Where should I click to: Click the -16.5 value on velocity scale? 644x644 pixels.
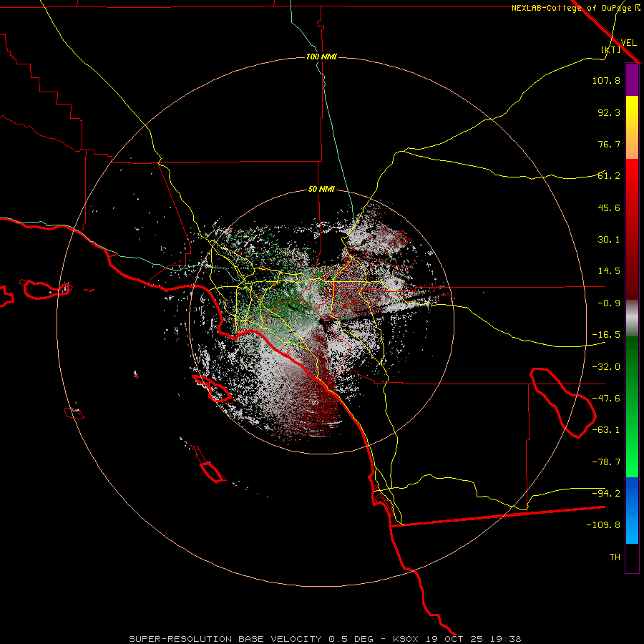(606, 335)
